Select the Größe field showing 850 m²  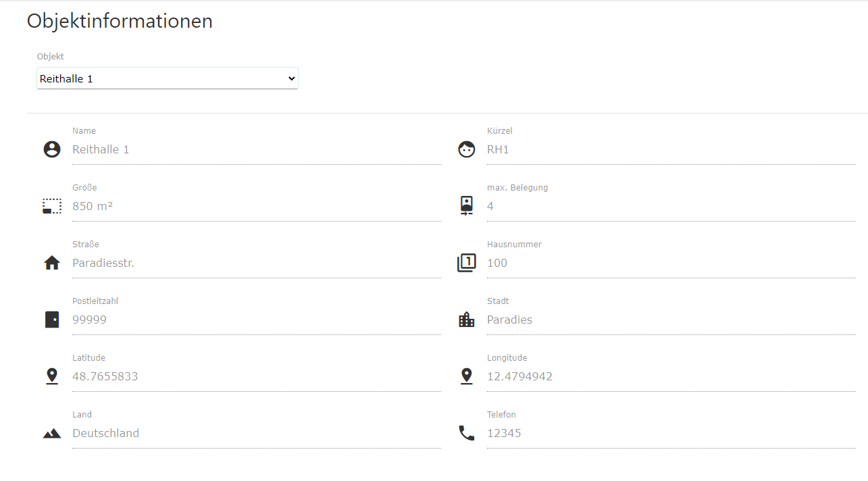(256, 207)
